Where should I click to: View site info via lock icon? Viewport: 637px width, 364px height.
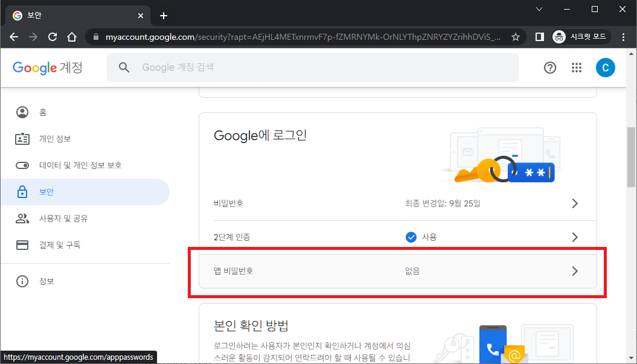(96, 37)
